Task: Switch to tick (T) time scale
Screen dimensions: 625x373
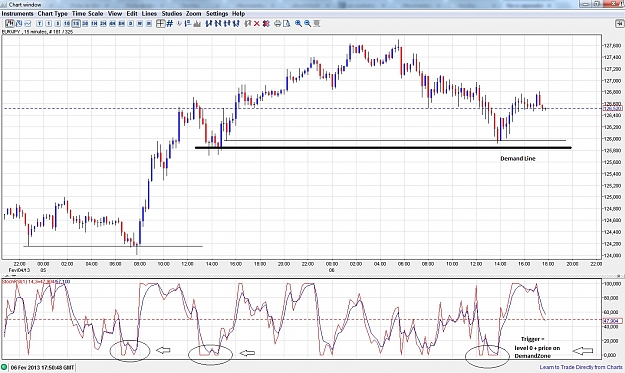Action: point(39,24)
